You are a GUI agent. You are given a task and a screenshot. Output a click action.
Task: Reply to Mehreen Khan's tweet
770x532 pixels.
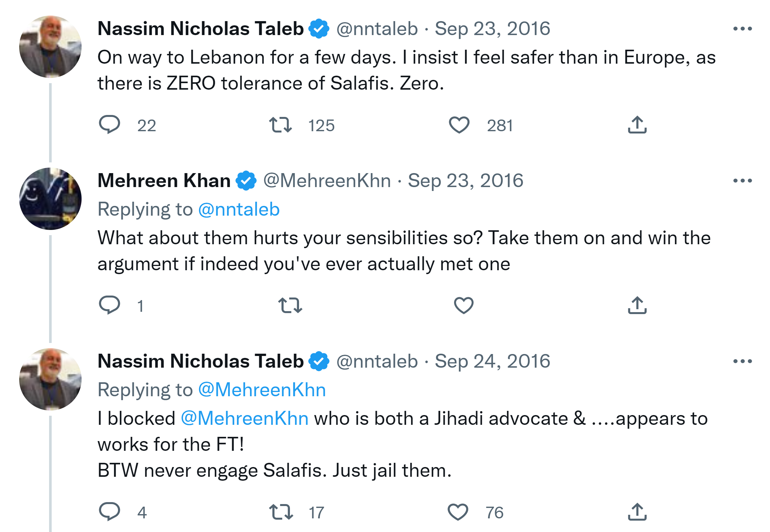click(110, 305)
